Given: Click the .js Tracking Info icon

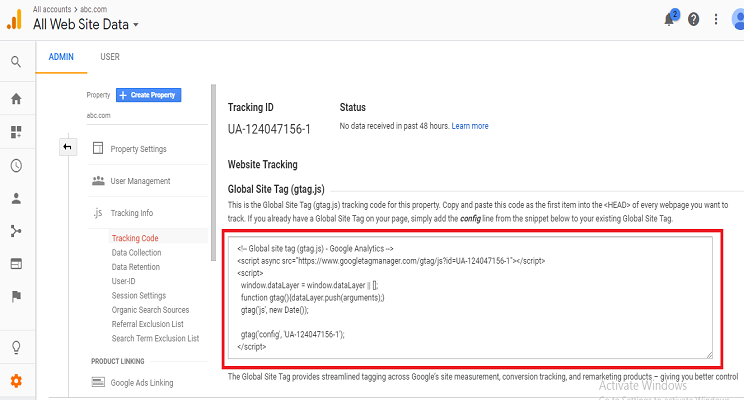Looking at the screenshot, I should pos(97,213).
